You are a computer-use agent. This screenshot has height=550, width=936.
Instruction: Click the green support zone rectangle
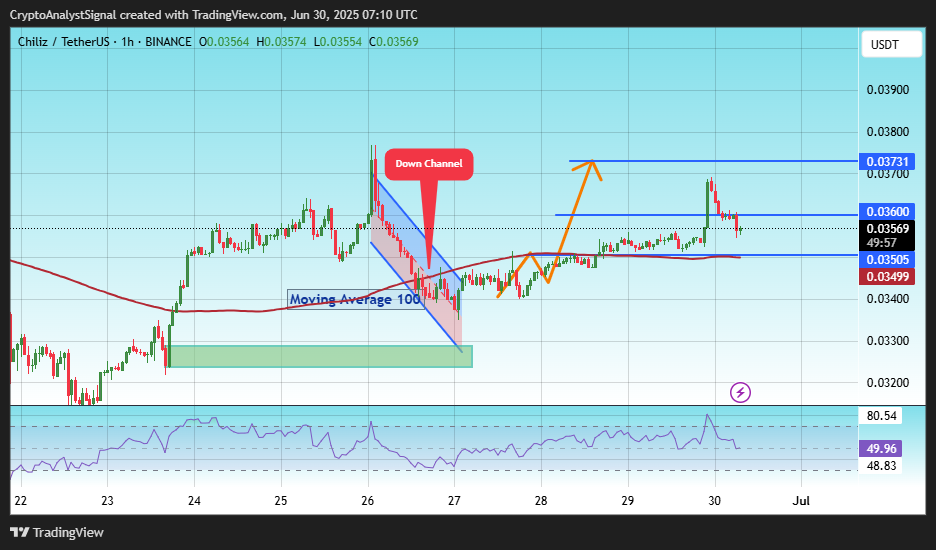coord(321,356)
